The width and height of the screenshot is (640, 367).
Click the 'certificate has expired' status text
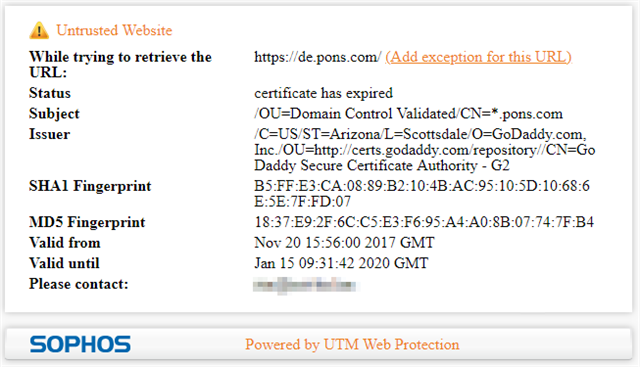point(324,93)
